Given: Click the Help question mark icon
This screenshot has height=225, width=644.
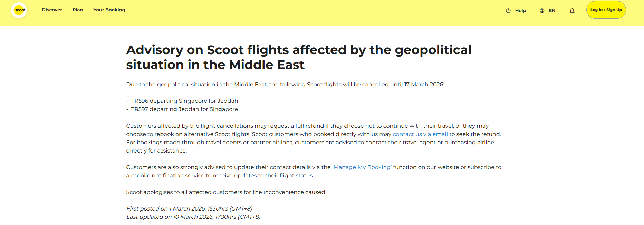Looking at the screenshot, I should [x=508, y=11].
